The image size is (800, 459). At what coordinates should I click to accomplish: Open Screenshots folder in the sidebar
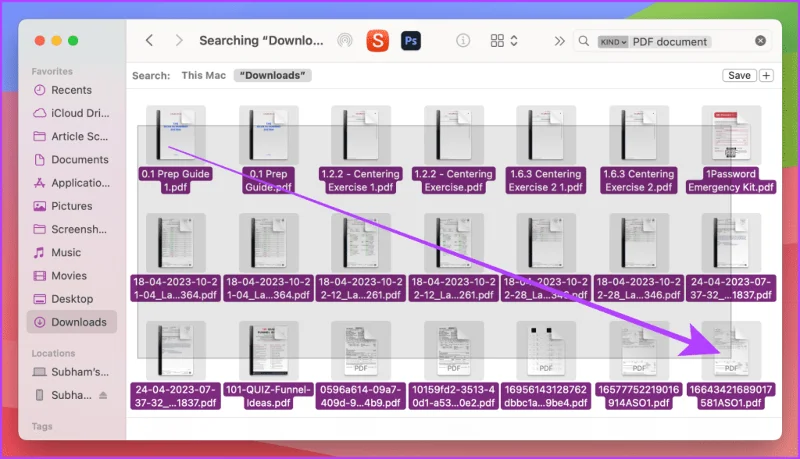coord(71,230)
